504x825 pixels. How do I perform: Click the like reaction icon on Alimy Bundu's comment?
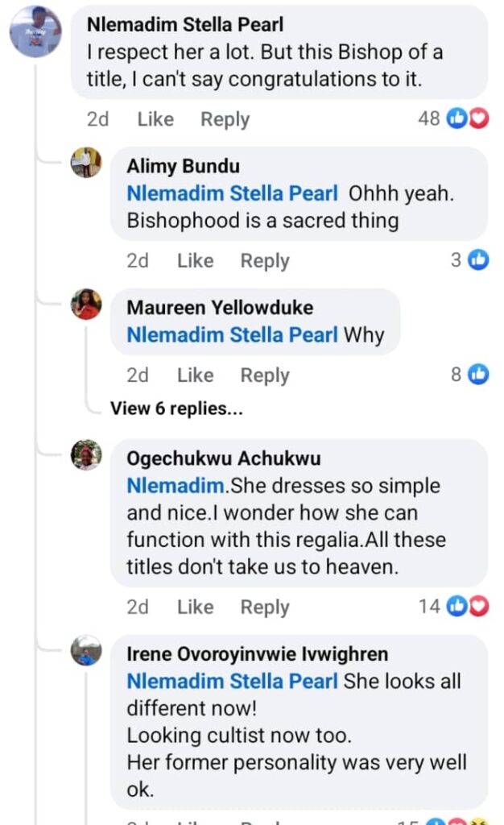coord(478,259)
